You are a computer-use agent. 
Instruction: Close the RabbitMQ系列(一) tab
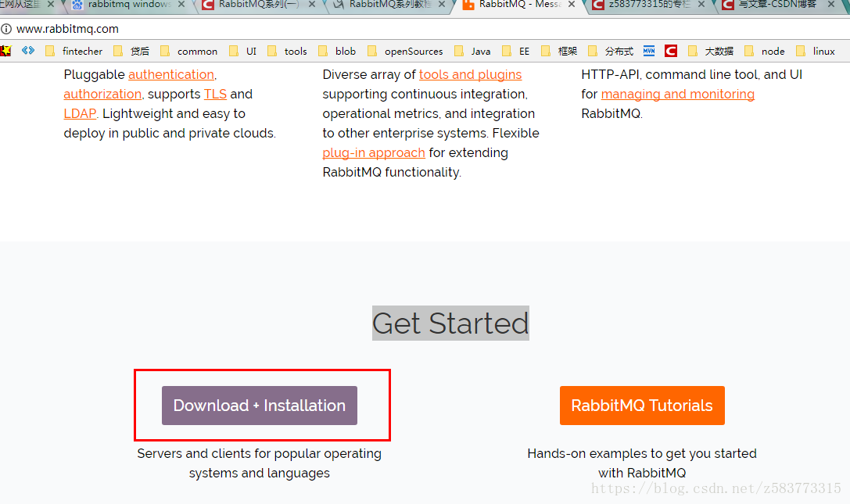click(x=312, y=5)
